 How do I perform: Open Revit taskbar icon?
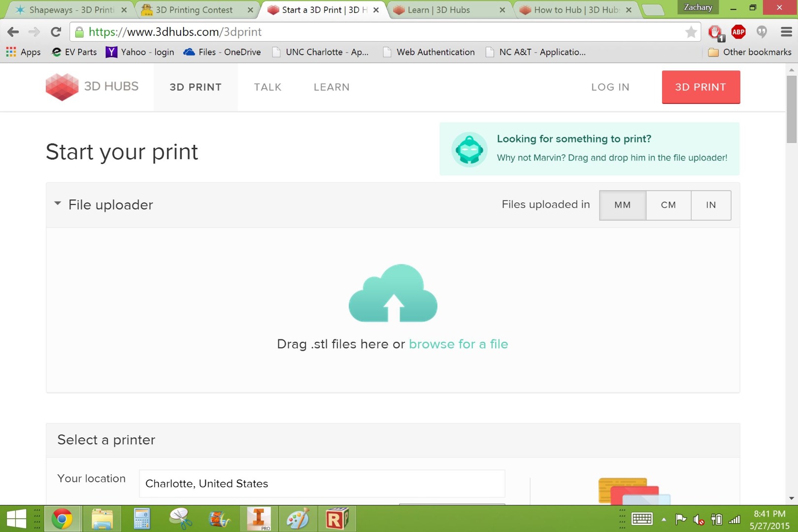(337, 519)
